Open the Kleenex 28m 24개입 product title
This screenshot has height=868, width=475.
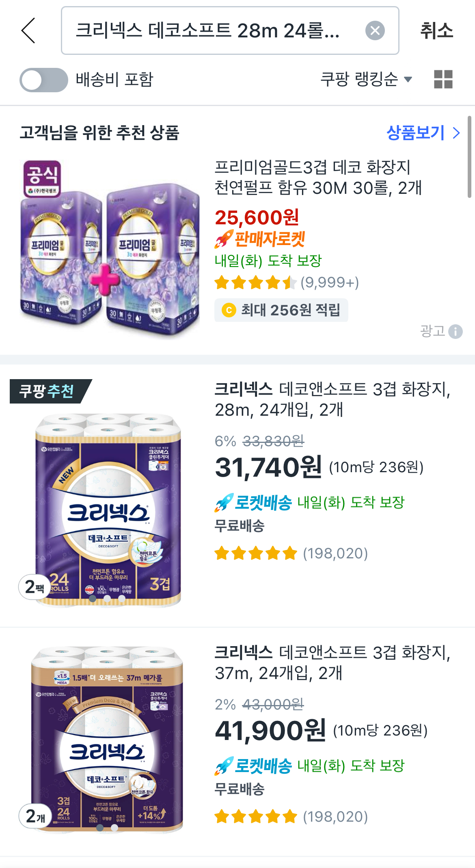click(x=332, y=399)
